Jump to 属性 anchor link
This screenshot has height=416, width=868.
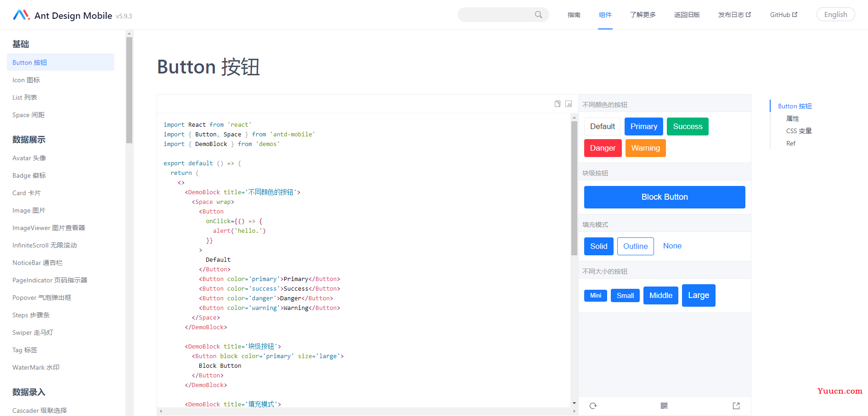tap(793, 118)
